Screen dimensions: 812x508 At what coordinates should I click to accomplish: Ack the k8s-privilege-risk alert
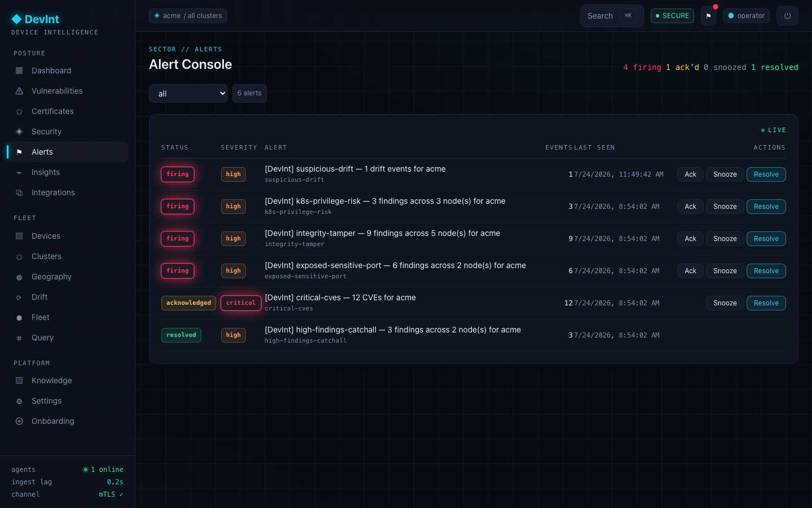point(690,207)
